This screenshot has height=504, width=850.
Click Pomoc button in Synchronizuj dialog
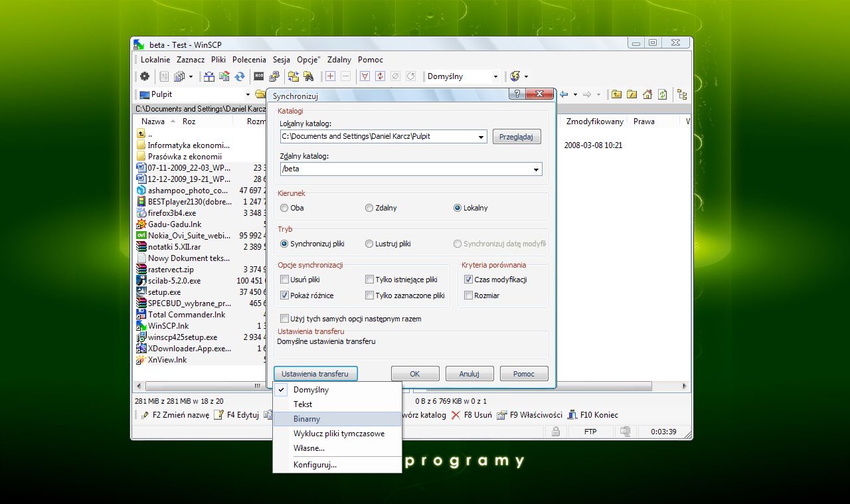[x=524, y=374]
